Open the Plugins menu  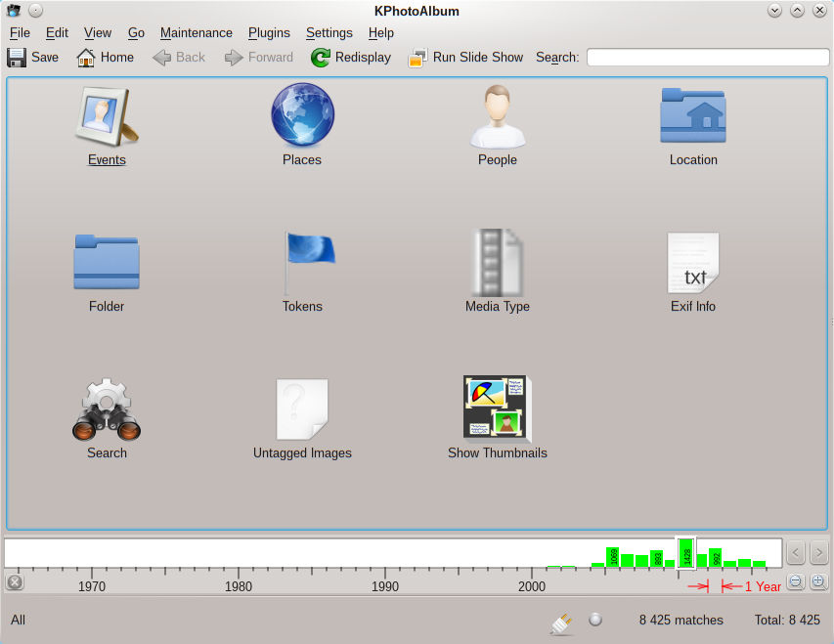click(x=269, y=33)
